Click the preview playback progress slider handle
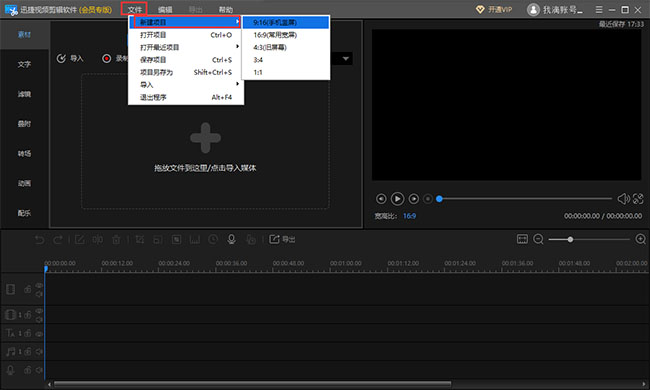Screen dimensions: 650x390 tap(439, 199)
